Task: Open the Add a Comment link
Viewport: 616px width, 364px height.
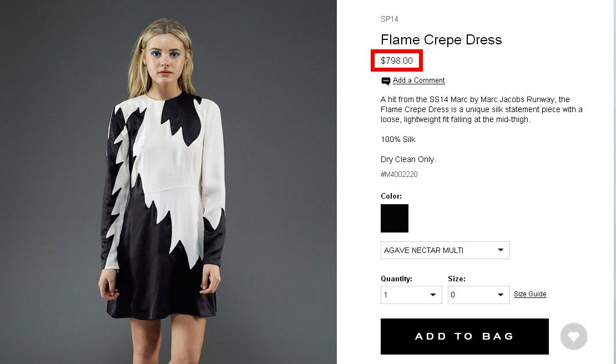Action: click(418, 80)
